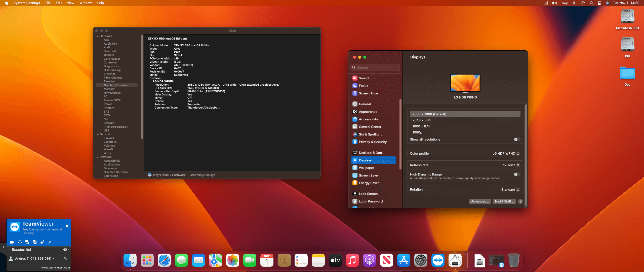The image size is (644, 272).
Task: Click the Advanced... button
Action: (480, 201)
